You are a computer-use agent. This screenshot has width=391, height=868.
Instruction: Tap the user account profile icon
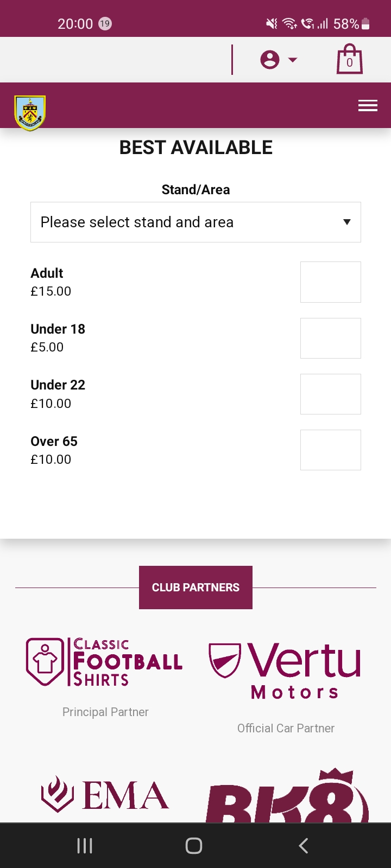(x=269, y=60)
